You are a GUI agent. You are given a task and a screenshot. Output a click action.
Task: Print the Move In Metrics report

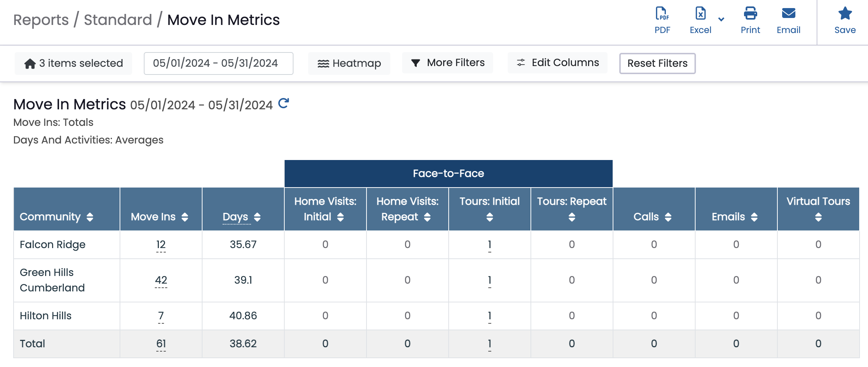tap(750, 21)
